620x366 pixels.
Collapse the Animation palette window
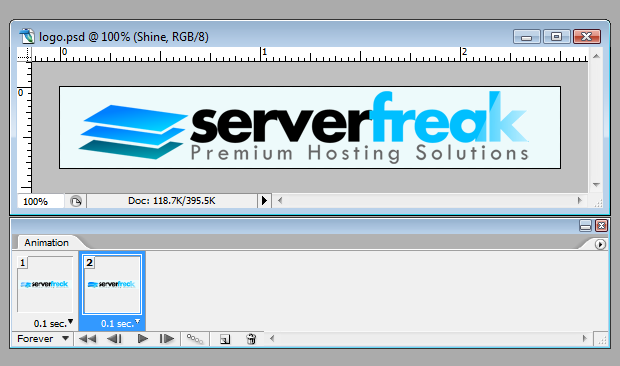pyautogui.click(x=585, y=226)
